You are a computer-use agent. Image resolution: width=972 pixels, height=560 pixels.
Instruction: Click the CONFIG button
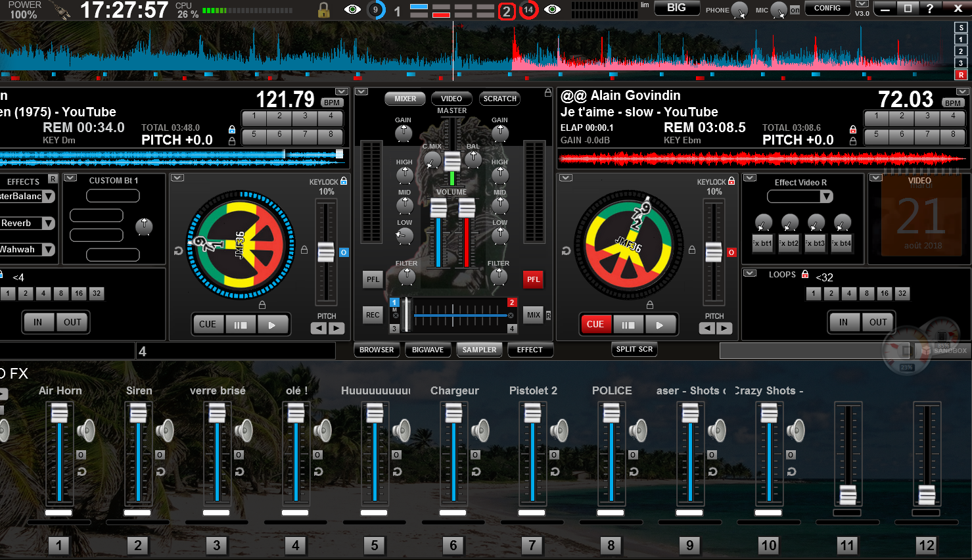(x=827, y=8)
